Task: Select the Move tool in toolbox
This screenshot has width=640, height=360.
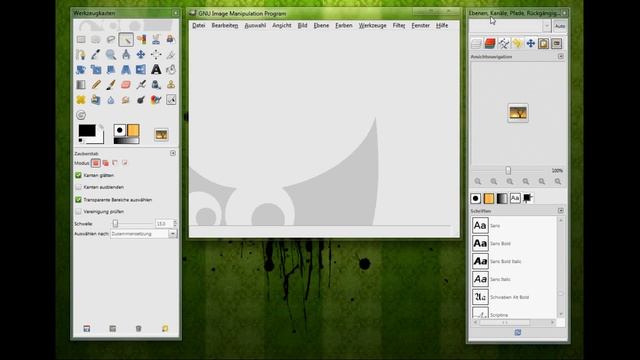Action: [x=141, y=55]
